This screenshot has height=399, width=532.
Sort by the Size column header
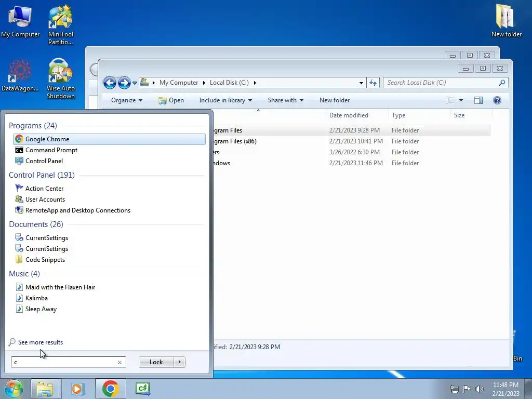pos(471,115)
